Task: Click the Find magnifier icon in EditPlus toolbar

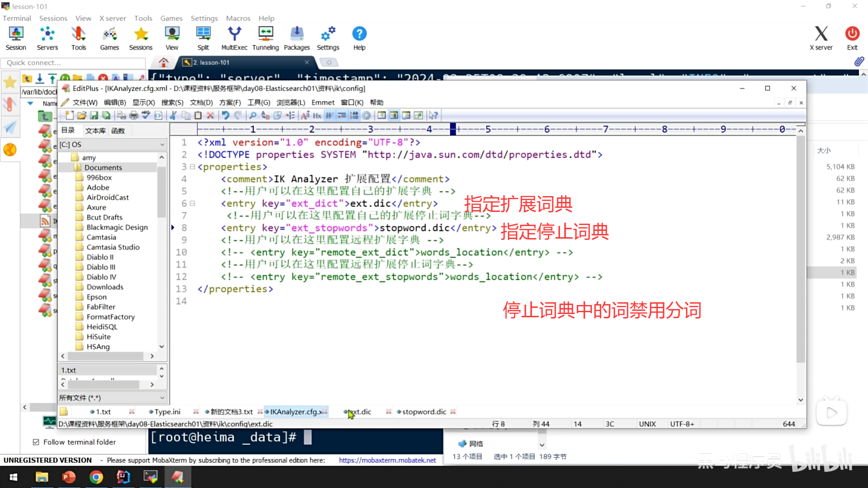Action: point(253,116)
